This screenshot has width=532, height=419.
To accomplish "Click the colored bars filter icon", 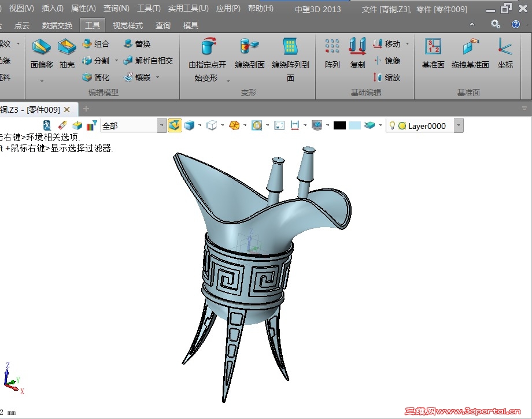I will (x=91, y=125).
